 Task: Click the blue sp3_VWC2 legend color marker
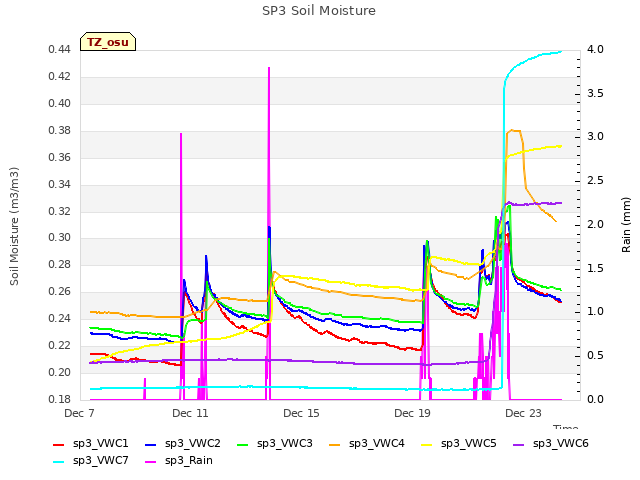[x=151, y=444]
